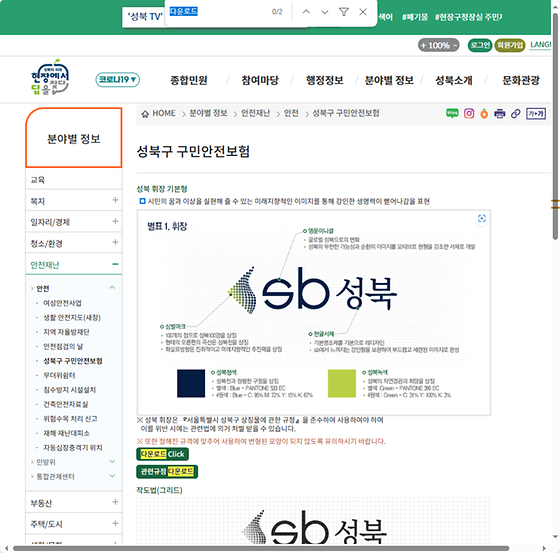The width and height of the screenshot is (560, 553).
Task: Click the 관련규정 다운로드 button
Action: tap(167, 472)
